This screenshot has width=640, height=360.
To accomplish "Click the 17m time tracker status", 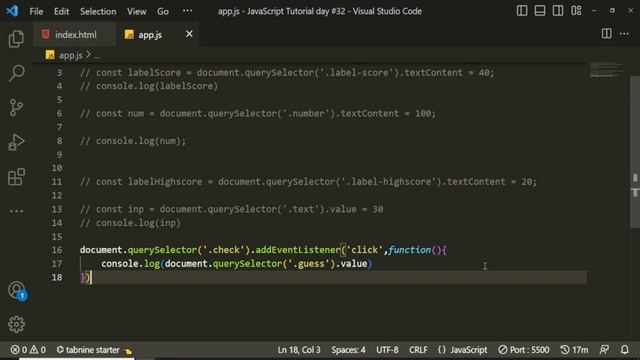I will (574, 350).
